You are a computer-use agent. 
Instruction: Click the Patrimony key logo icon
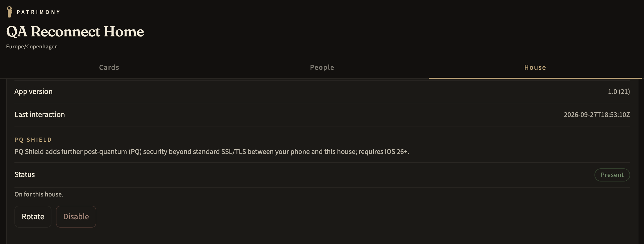[9, 12]
